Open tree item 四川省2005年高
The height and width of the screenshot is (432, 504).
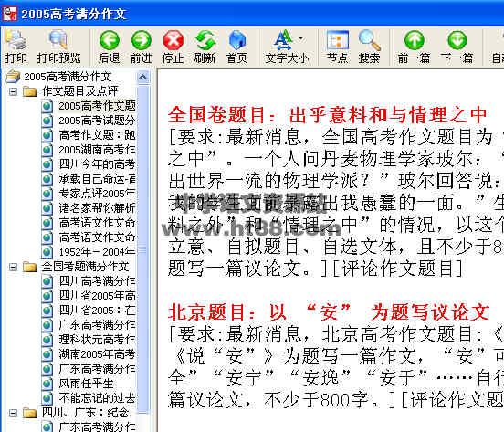[x=97, y=296]
